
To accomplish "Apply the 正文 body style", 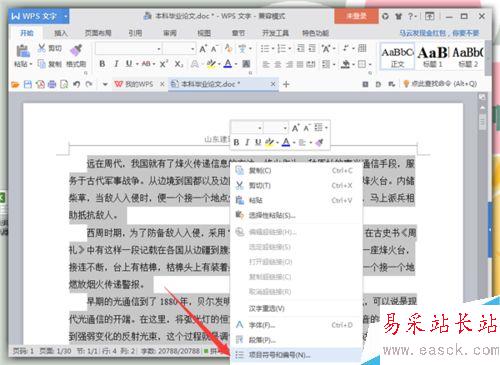I will click(x=397, y=56).
